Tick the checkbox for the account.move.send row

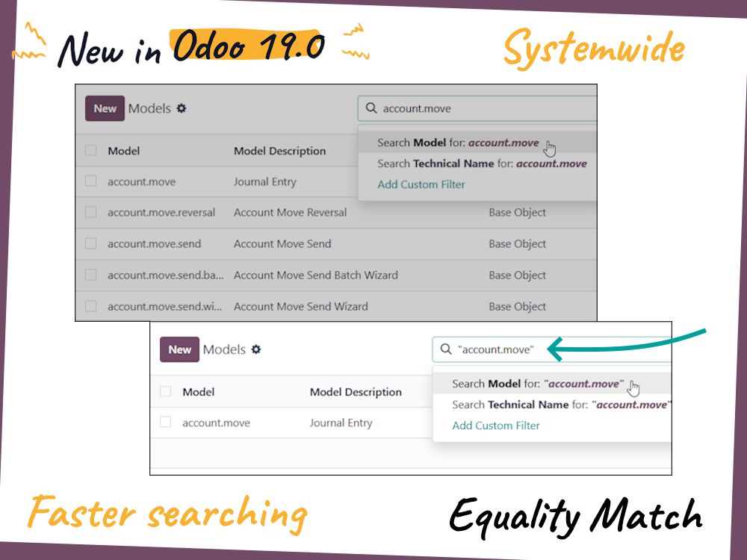coord(90,243)
